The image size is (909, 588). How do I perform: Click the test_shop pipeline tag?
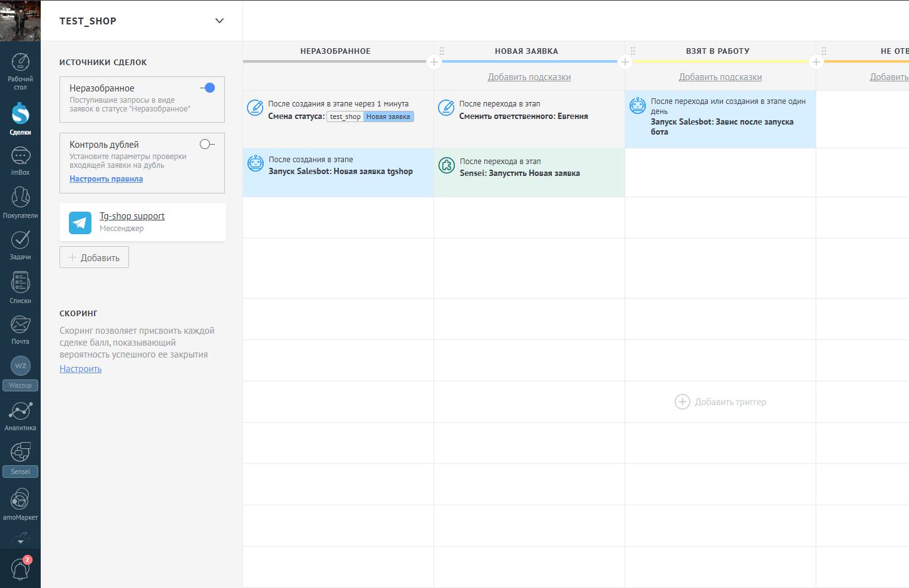345,116
